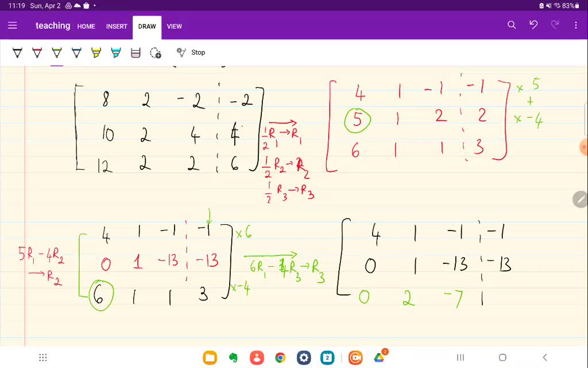Image resolution: width=588 pixels, height=368 pixels.
Task: Pick the green pen tool
Action: (56, 52)
